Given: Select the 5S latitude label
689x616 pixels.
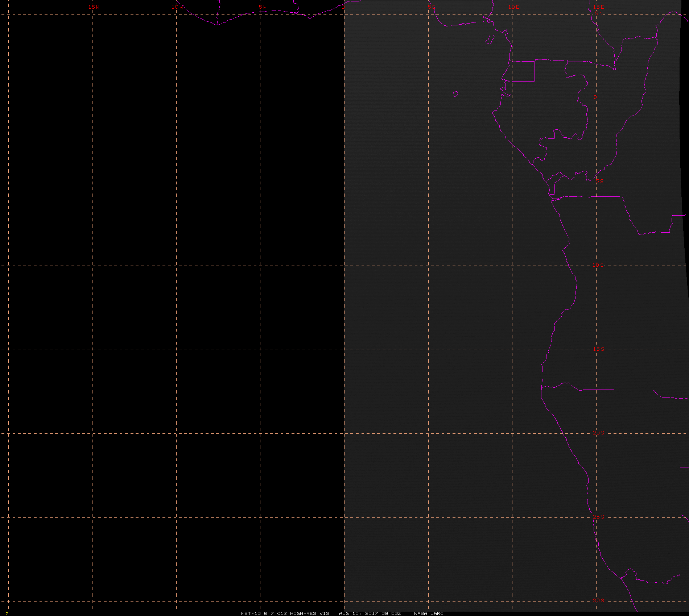Looking at the screenshot, I should coord(600,182).
